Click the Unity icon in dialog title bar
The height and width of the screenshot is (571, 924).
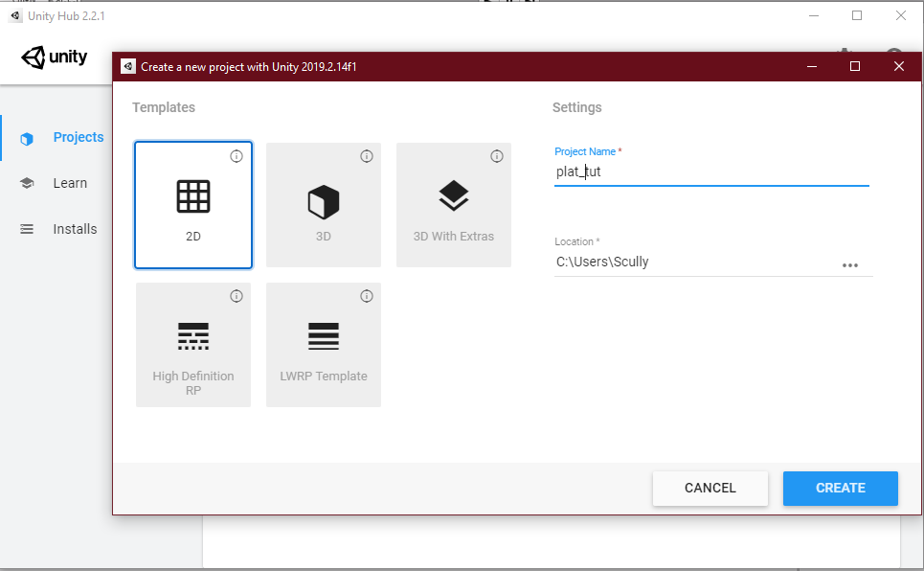(128, 67)
